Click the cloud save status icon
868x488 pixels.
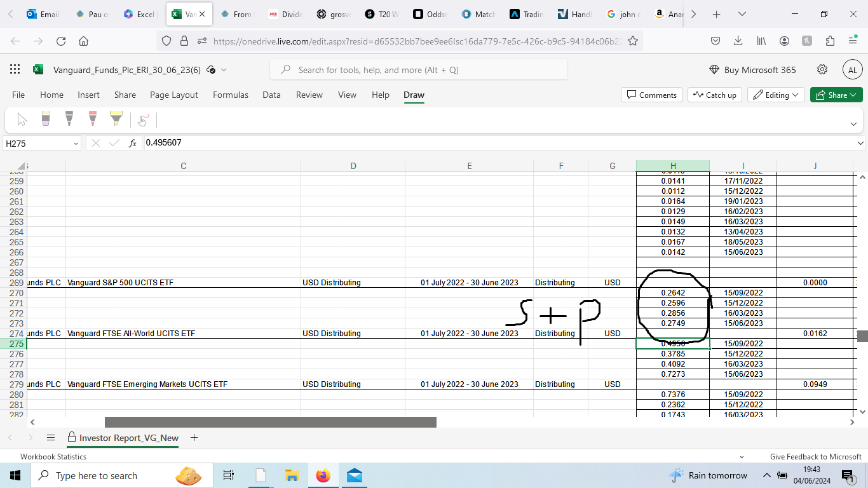pyautogui.click(x=211, y=70)
